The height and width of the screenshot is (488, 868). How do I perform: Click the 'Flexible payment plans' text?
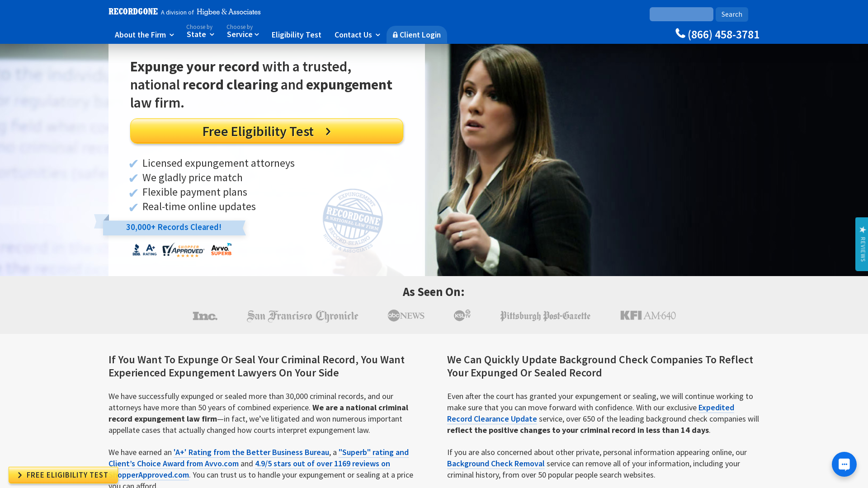195,192
